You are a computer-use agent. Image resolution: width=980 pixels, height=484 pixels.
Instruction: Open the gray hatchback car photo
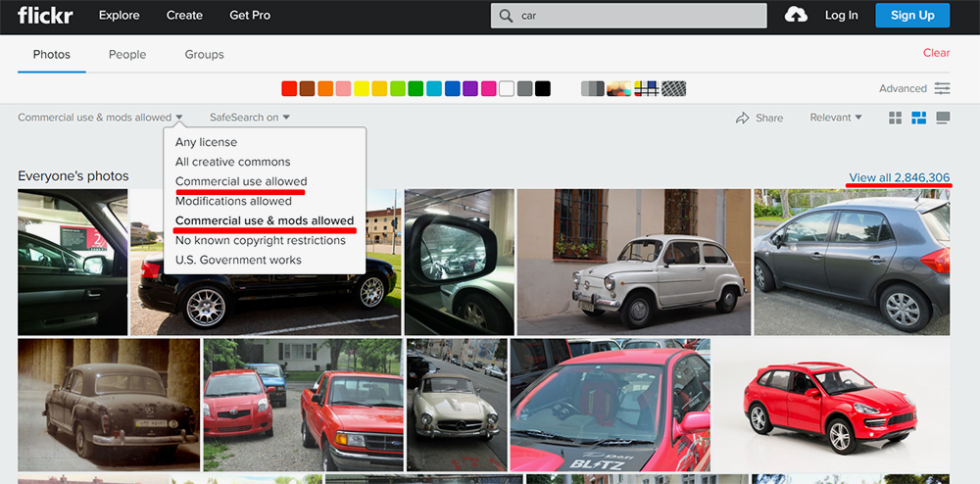point(852,263)
